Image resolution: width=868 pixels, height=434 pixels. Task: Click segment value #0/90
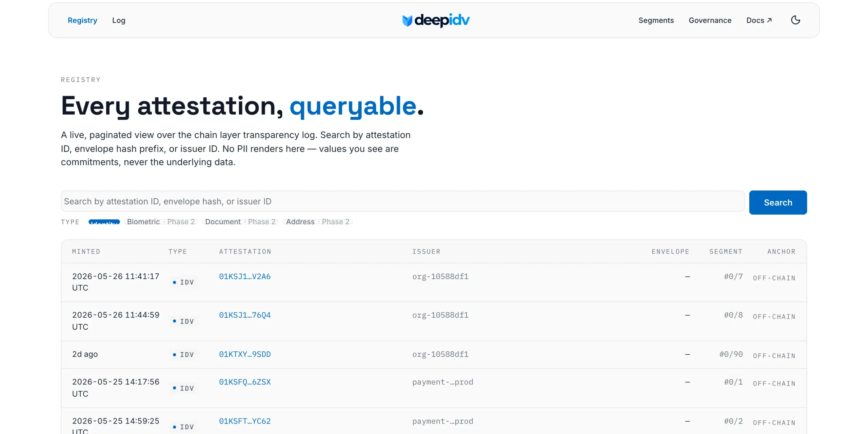[x=731, y=355]
